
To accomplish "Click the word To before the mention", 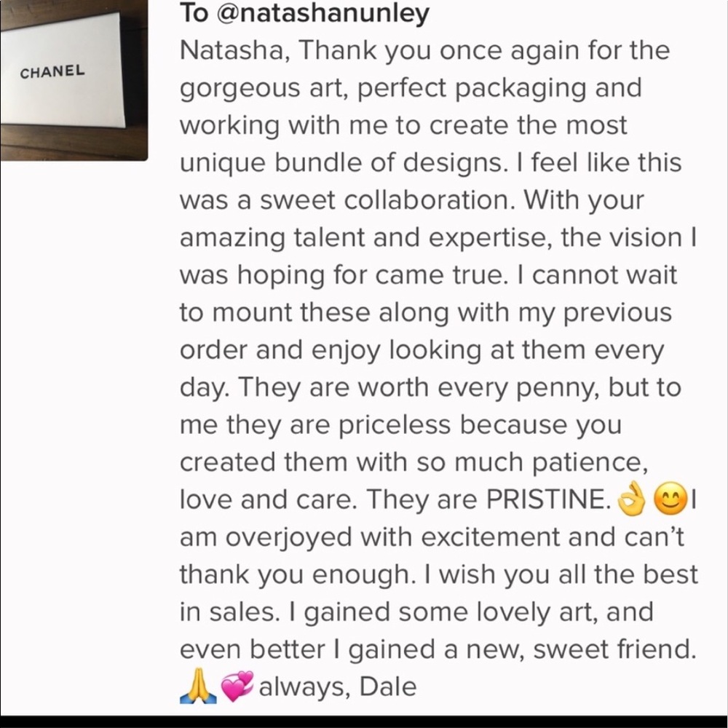I will [x=193, y=13].
